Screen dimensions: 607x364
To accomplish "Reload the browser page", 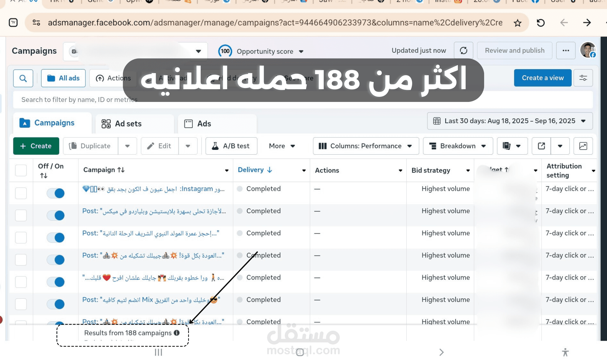I will point(541,23).
